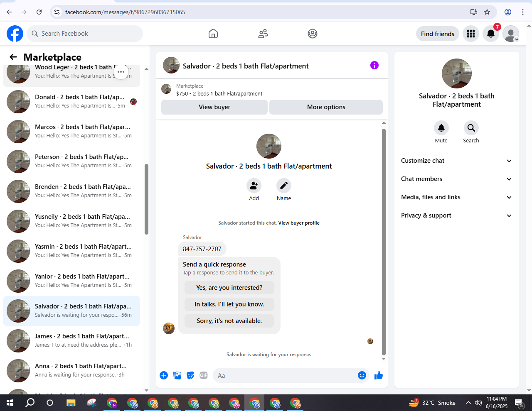
Task: Choose a GIF in composer
Action: [x=204, y=375]
